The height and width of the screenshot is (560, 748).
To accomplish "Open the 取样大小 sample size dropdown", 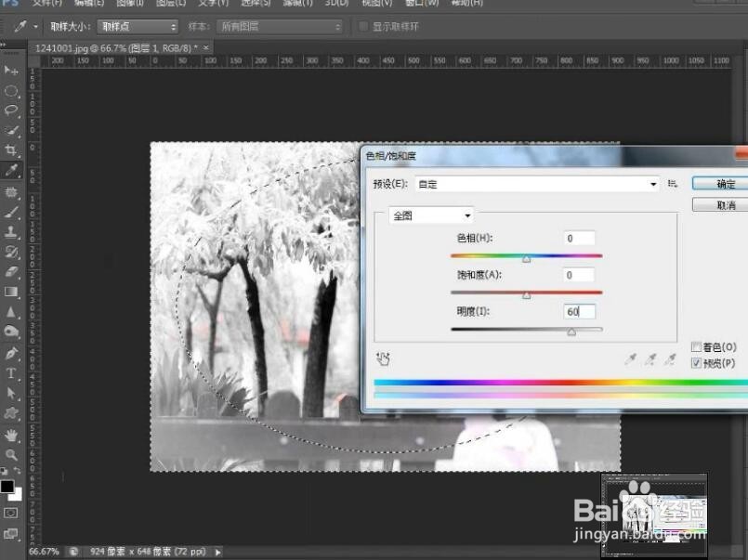I will click(138, 27).
